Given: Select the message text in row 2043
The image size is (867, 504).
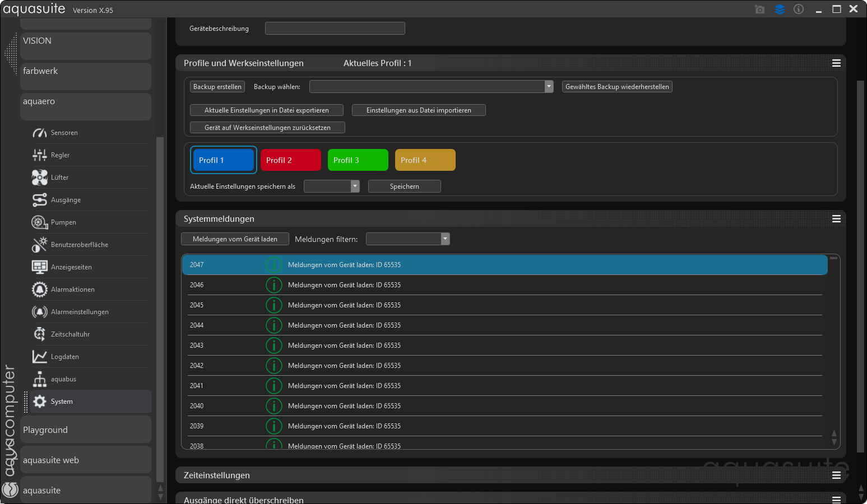Looking at the screenshot, I should tap(344, 346).
